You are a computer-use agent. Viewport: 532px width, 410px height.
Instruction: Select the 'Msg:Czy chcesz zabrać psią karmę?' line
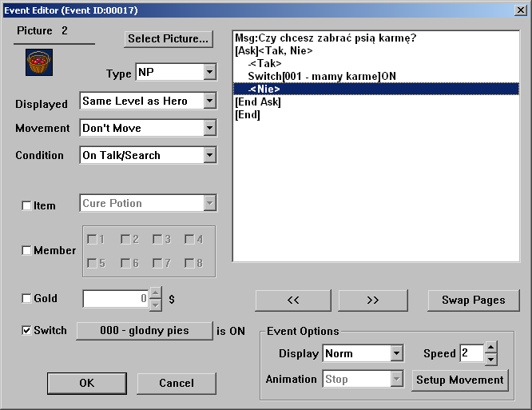pos(376,38)
